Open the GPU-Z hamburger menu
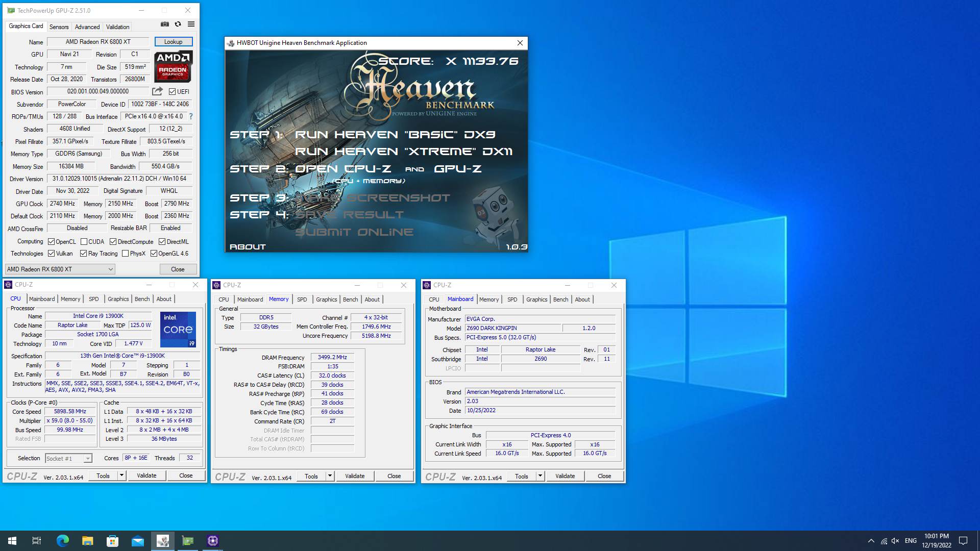This screenshot has width=980, height=551. point(191,24)
